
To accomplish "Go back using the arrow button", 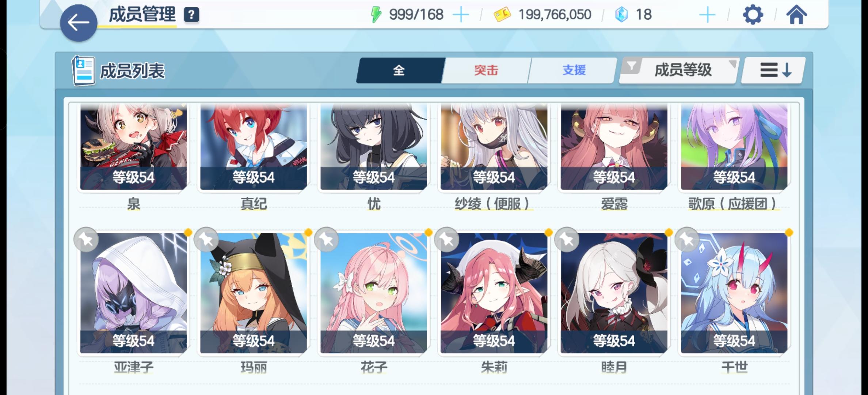I will click(x=79, y=23).
